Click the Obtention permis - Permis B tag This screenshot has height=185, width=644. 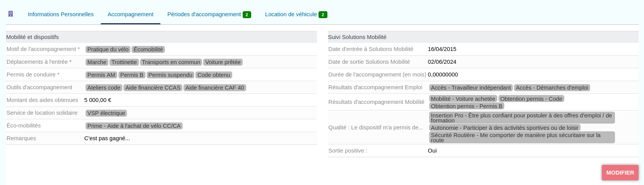(x=466, y=106)
